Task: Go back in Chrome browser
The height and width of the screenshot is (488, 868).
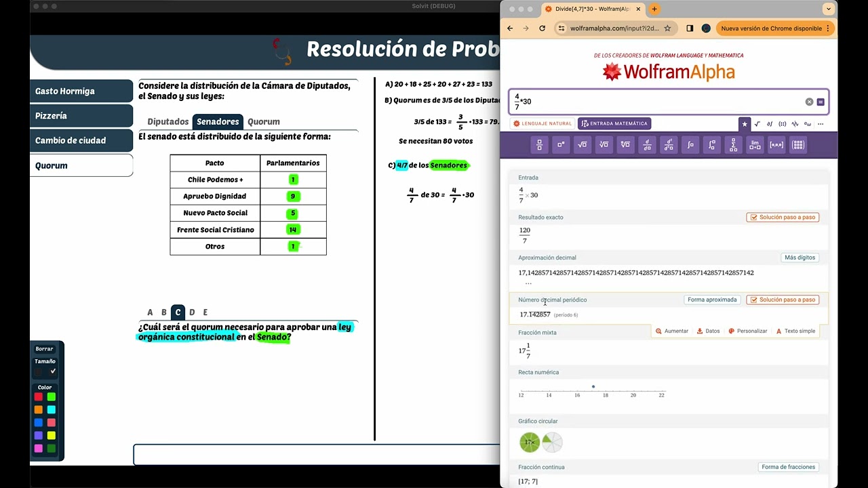Action: pyautogui.click(x=510, y=28)
